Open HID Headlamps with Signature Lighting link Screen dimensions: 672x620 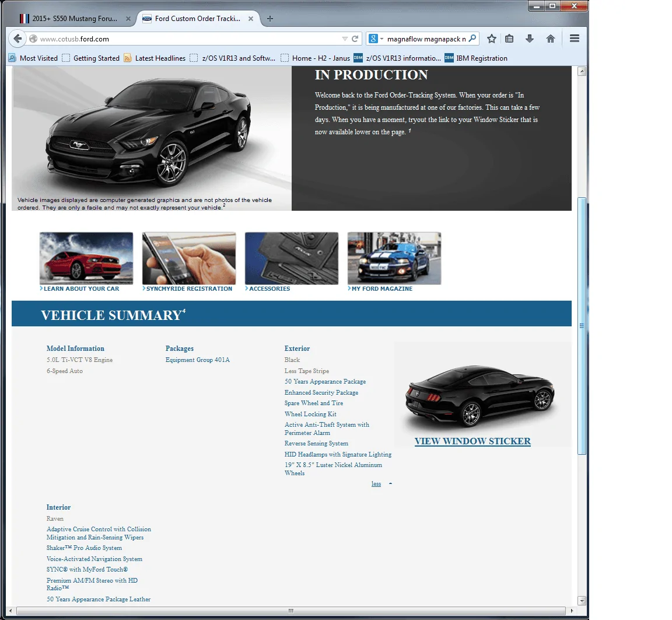tap(338, 454)
